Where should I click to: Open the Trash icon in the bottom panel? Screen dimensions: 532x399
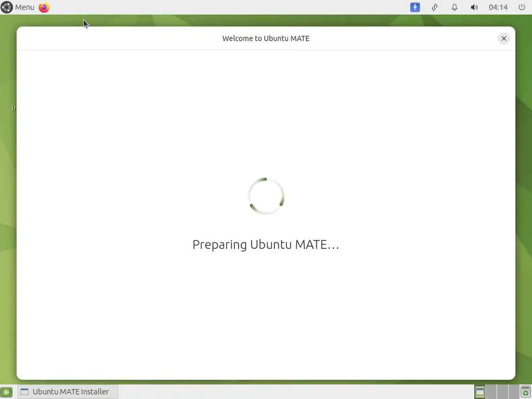pyautogui.click(x=526, y=392)
